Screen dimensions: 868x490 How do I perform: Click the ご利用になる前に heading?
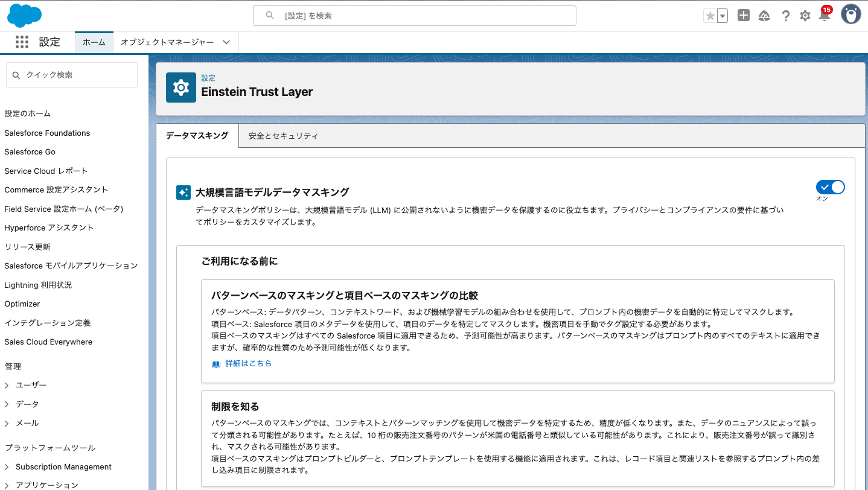point(239,261)
